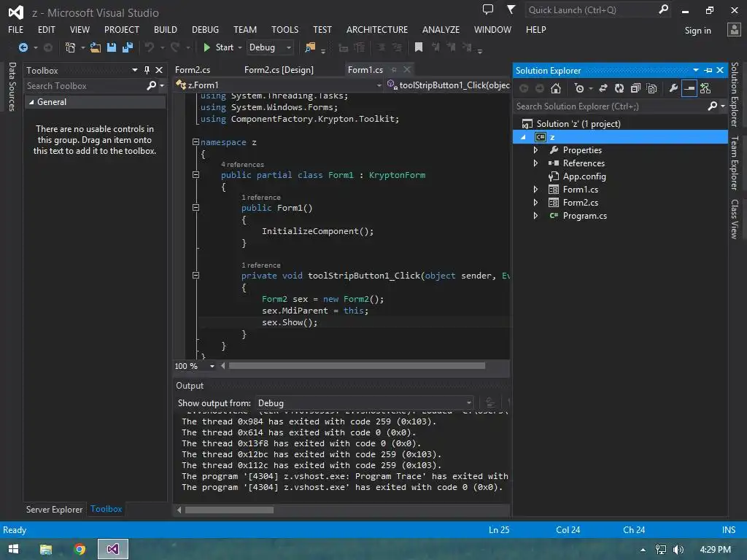Select App.config in Solution Explorer
Image resolution: width=747 pixels, height=560 pixels.
pyautogui.click(x=584, y=176)
